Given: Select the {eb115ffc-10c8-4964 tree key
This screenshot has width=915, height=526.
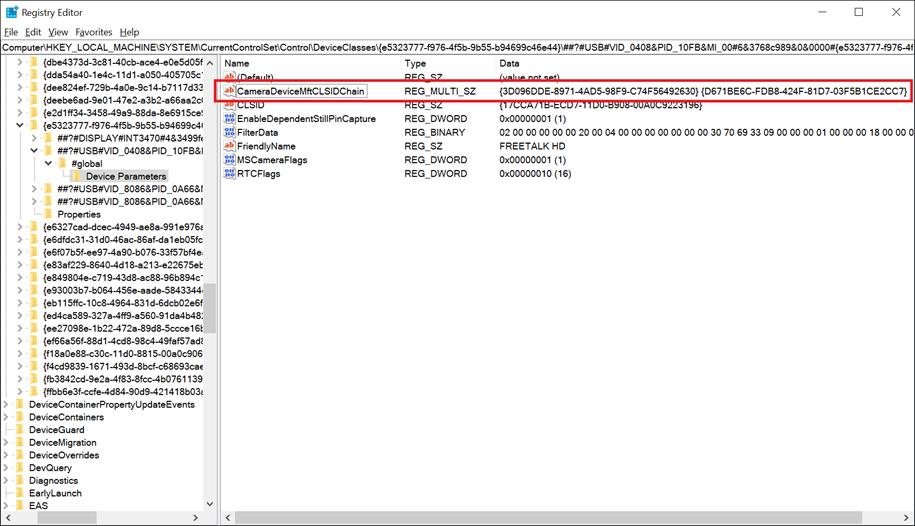Looking at the screenshot, I should [x=123, y=303].
